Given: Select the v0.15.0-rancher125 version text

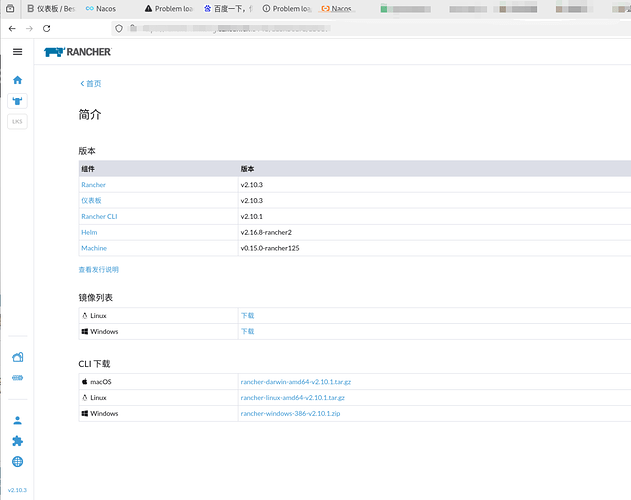Looking at the screenshot, I should click(x=270, y=248).
